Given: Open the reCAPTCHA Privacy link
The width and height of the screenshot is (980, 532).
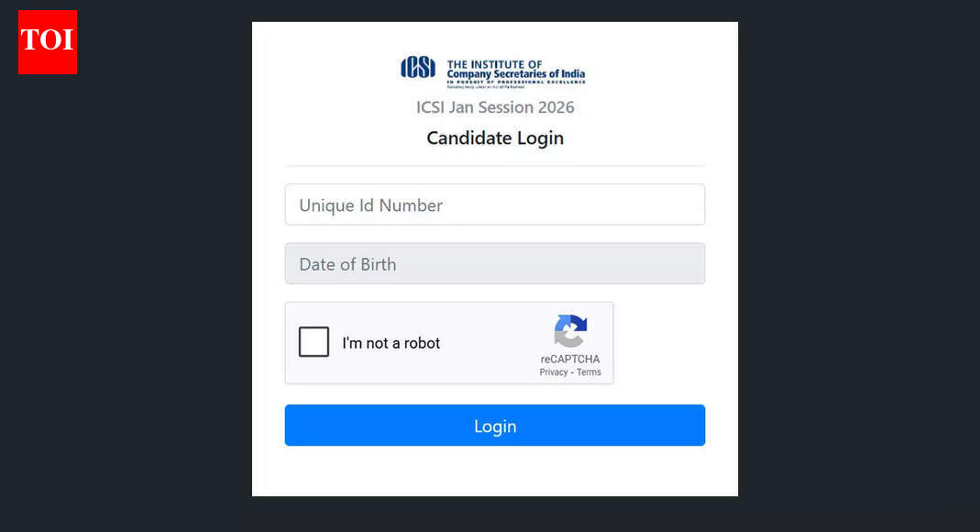Looking at the screenshot, I should click(x=550, y=372).
